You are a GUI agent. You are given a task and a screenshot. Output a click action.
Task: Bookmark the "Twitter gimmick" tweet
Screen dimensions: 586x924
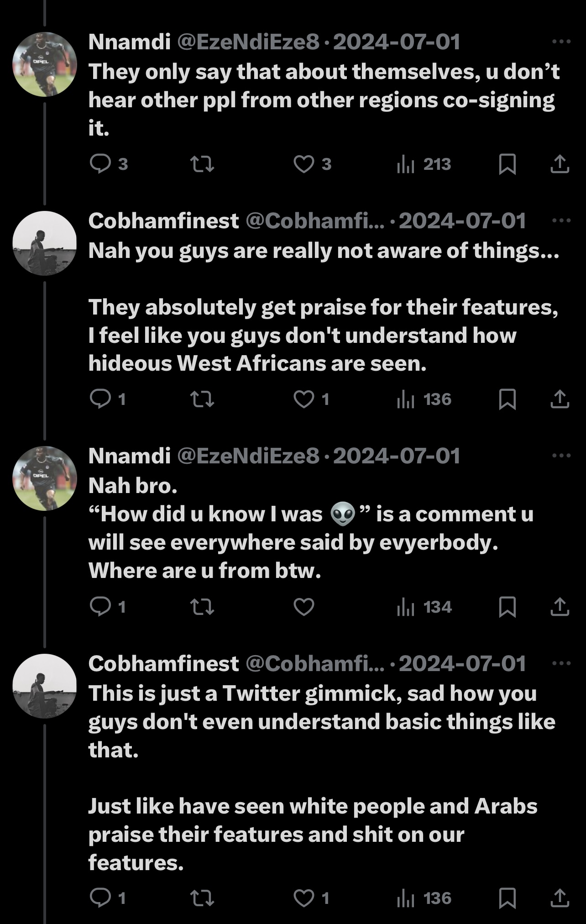508,898
